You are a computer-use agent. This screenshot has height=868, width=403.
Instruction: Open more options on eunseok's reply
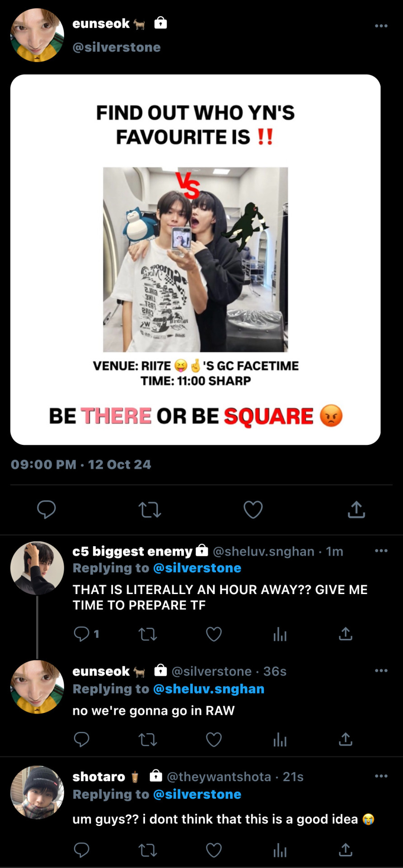tap(381, 670)
